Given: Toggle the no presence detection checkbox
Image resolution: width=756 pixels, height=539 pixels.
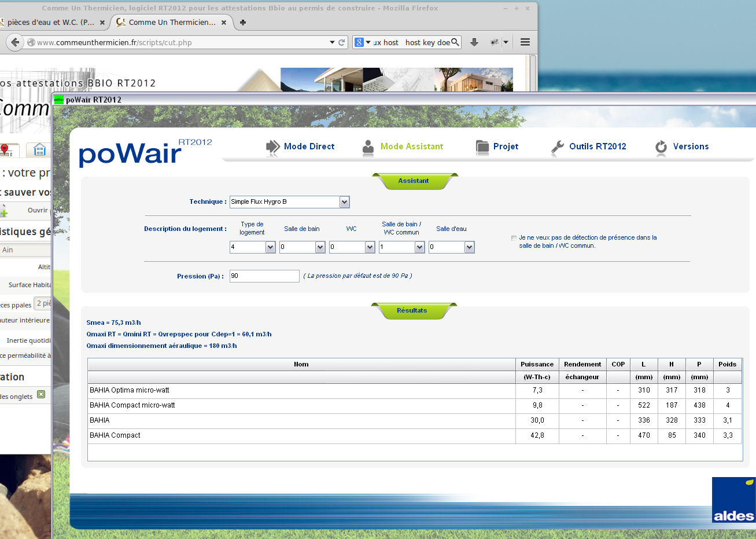Looking at the screenshot, I should click(x=514, y=238).
